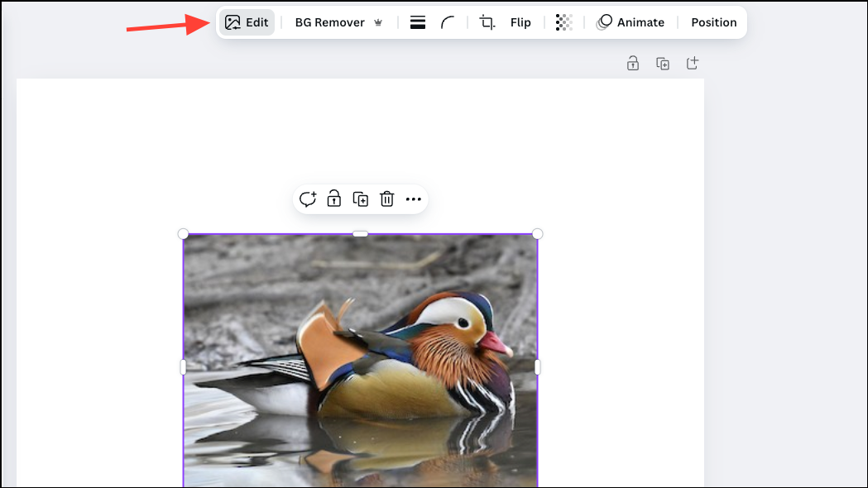Viewport: 868px width, 488px height.
Task: Duplicate the current page
Action: [662, 63]
